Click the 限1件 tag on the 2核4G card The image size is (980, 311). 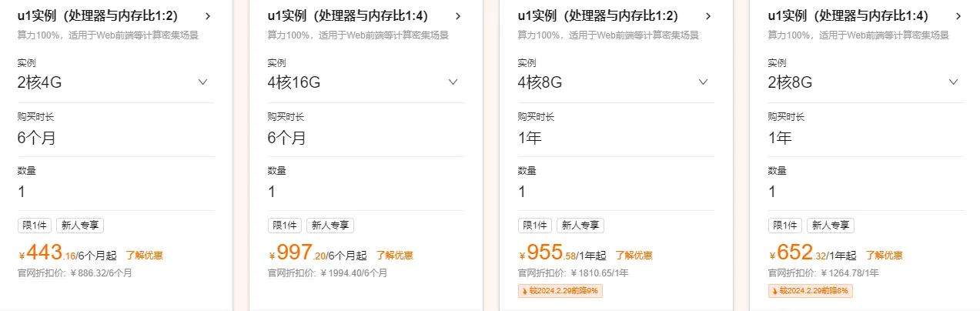34,226
